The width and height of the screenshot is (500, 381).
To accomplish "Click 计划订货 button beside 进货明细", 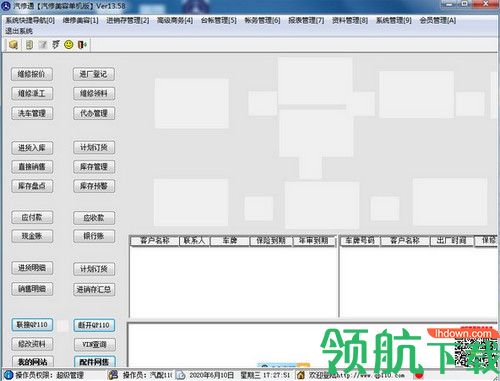I will (94, 269).
